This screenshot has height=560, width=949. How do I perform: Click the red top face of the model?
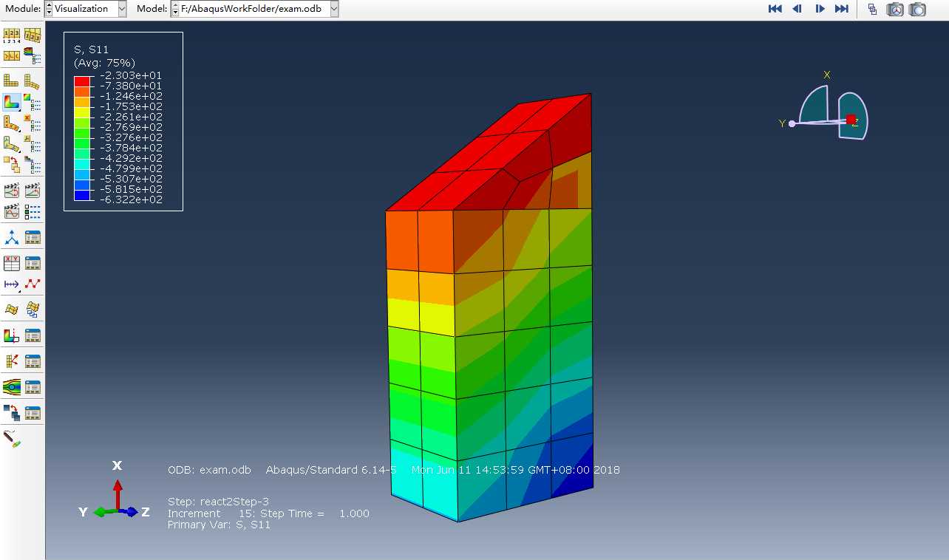click(488, 151)
